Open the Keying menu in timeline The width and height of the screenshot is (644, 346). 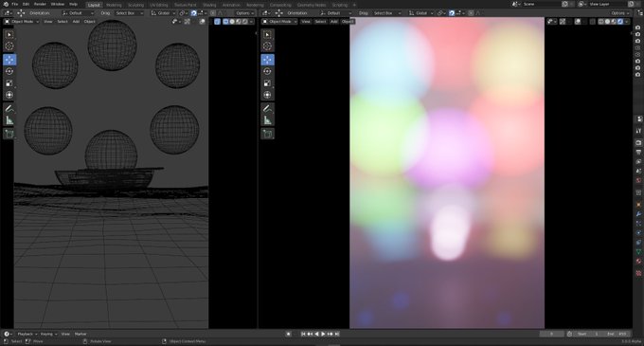48,334
